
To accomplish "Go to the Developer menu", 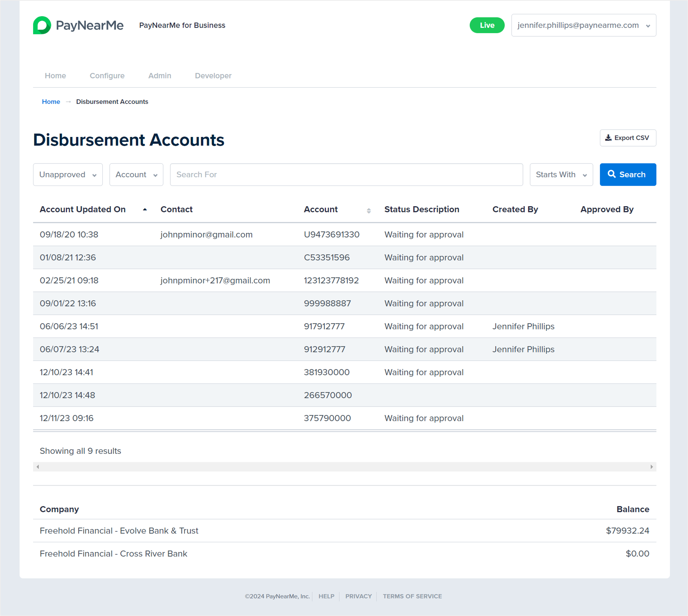I will [x=213, y=76].
